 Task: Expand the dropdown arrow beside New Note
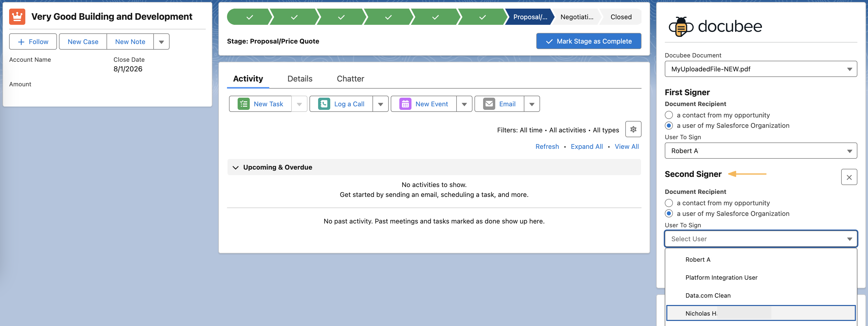pos(161,42)
